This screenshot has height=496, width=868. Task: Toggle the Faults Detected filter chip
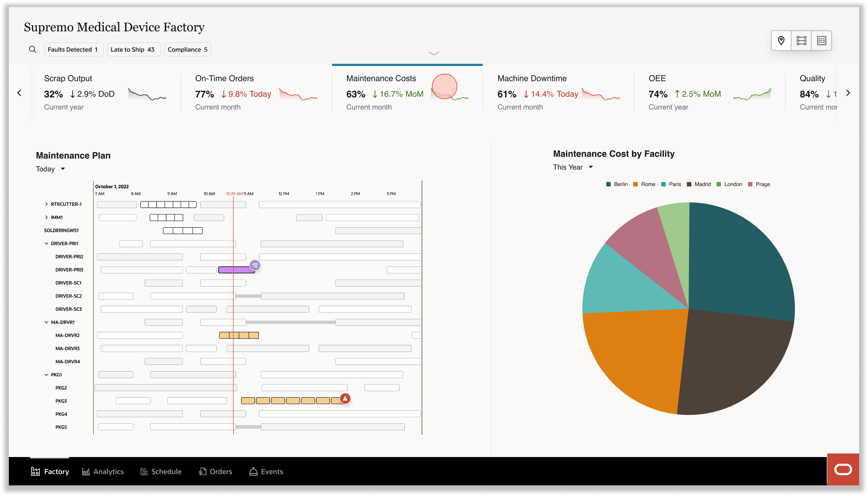coord(73,50)
